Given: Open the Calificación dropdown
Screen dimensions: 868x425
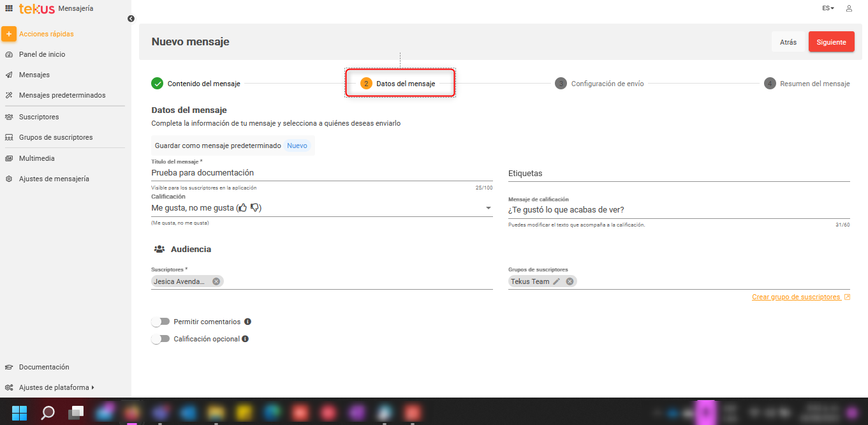Looking at the screenshot, I should tap(489, 208).
